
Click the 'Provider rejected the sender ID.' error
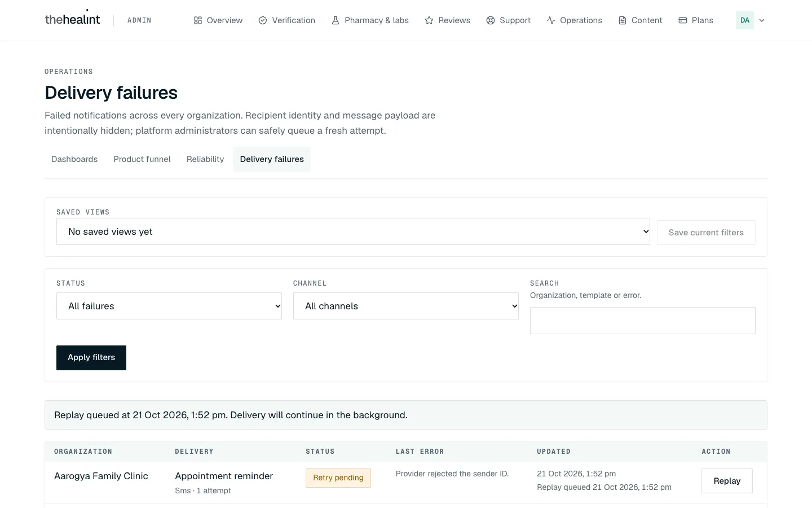452,474
